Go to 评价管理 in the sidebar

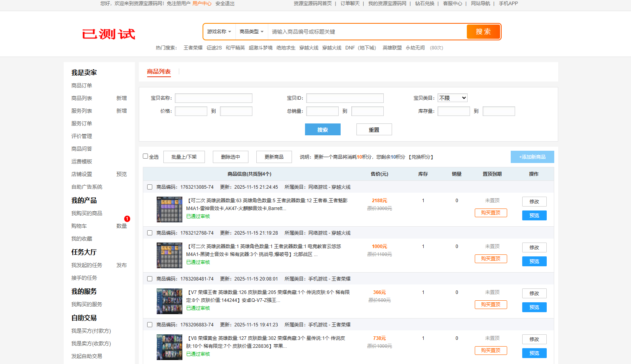pos(81,136)
